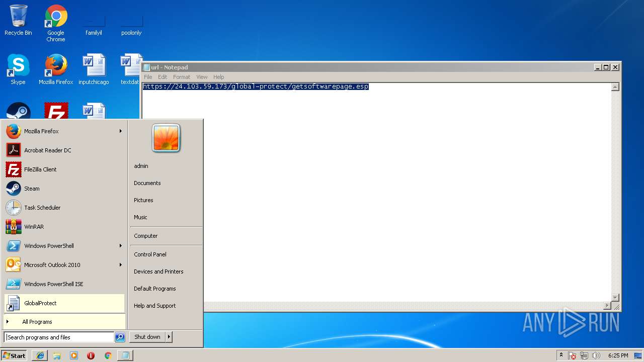644x362 pixels.
Task: Maximize the Notepad window
Action: pyautogui.click(x=606, y=67)
